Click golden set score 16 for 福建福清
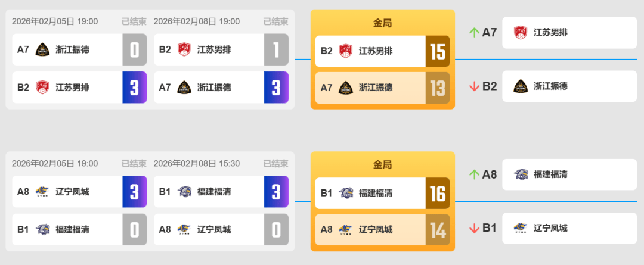Image resolution: width=644 pixels, height=265 pixels. click(x=437, y=194)
